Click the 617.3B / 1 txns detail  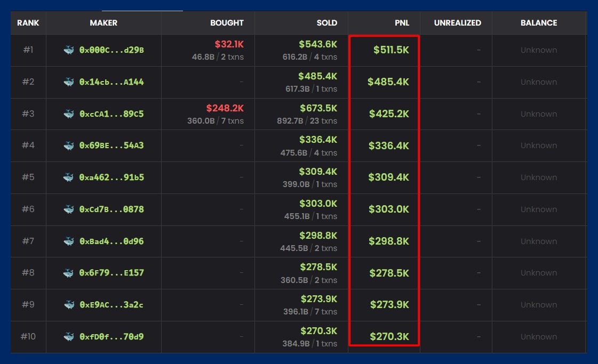point(312,89)
